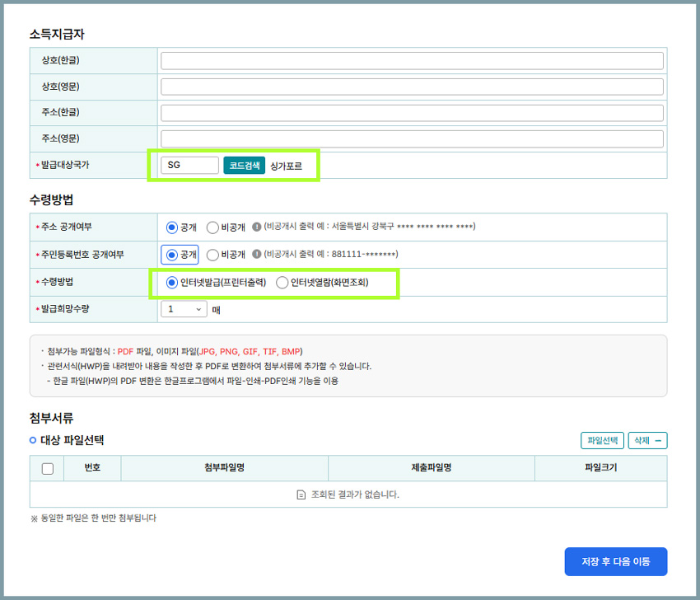Check the select-all checkbox in file table header
Image resolution: width=700 pixels, height=600 pixels.
tap(47, 468)
